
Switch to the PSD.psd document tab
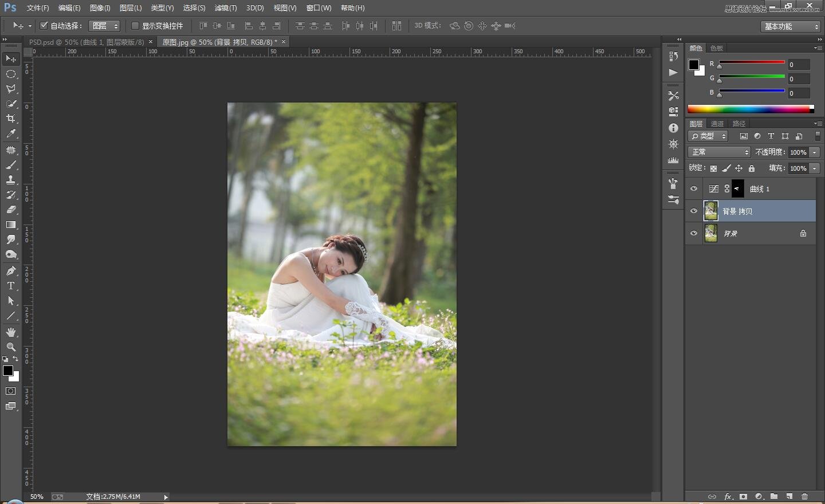point(87,42)
